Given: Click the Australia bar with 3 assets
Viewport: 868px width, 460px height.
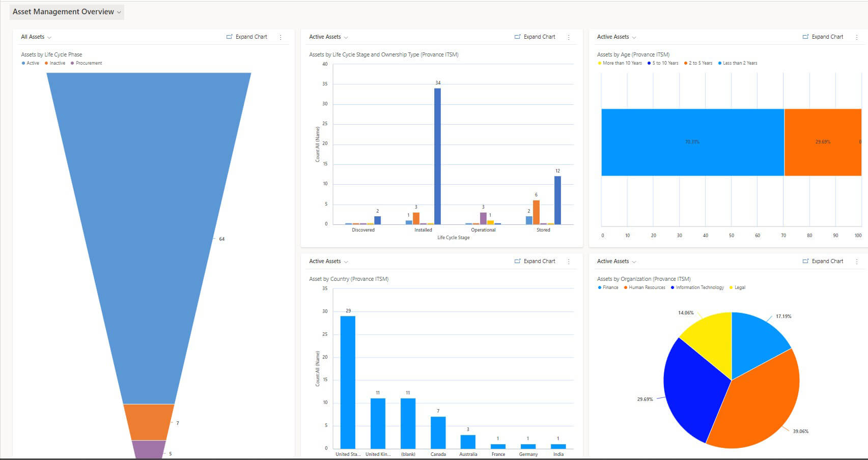Looking at the screenshot, I should point(468,442).
